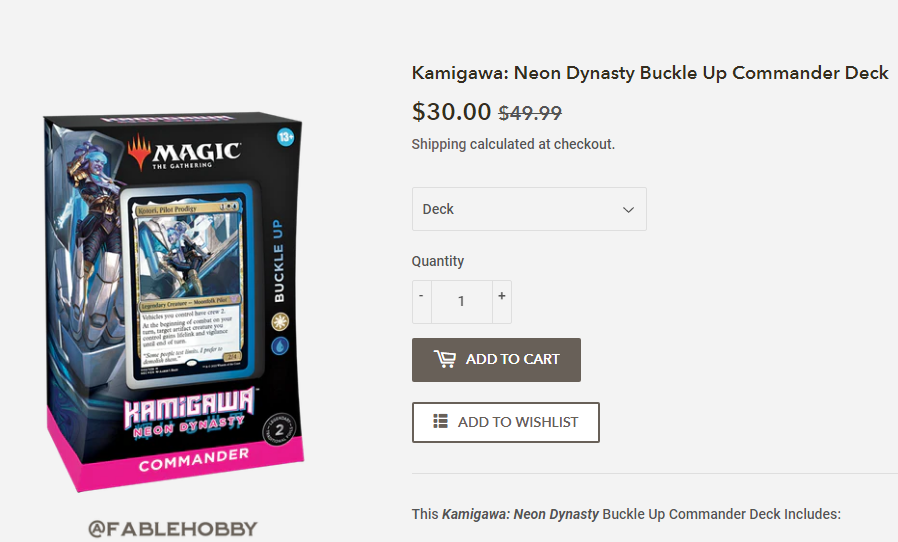Click the blue mana symbol on box
Screen dimensions: 898x542
pyautogui.click(x=280, y=346)
